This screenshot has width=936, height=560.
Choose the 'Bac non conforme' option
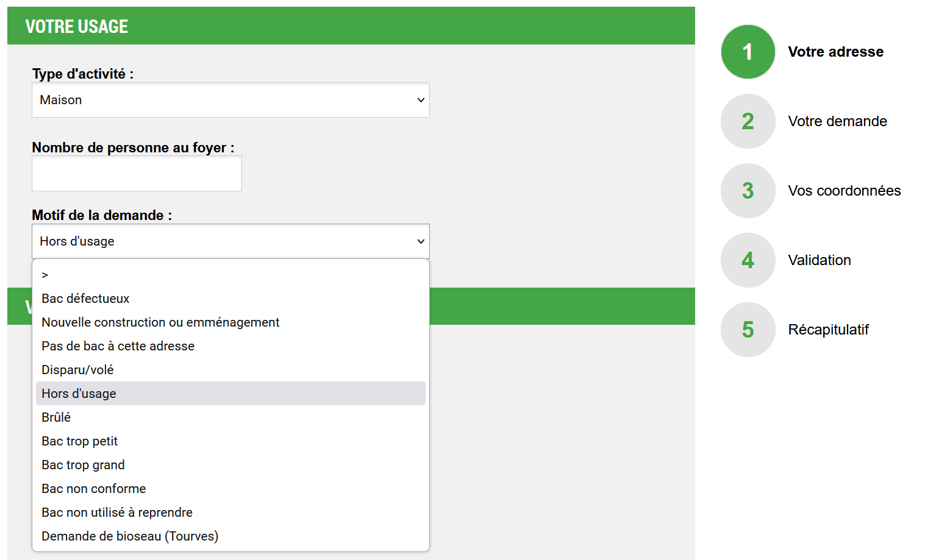tap(93, 489)
